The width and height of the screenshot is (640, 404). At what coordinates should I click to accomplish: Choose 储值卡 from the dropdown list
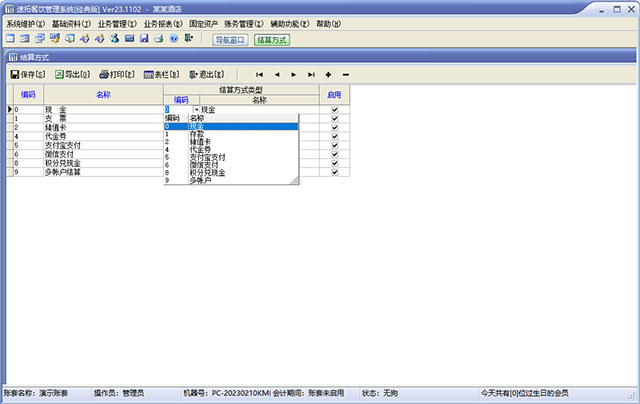pyautogui.click(x=200, y=142)
